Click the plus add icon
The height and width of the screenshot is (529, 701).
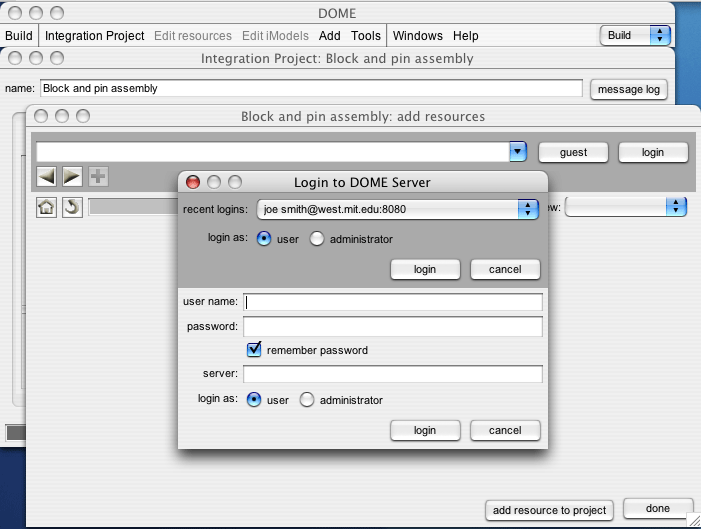[x=98, y=176]
